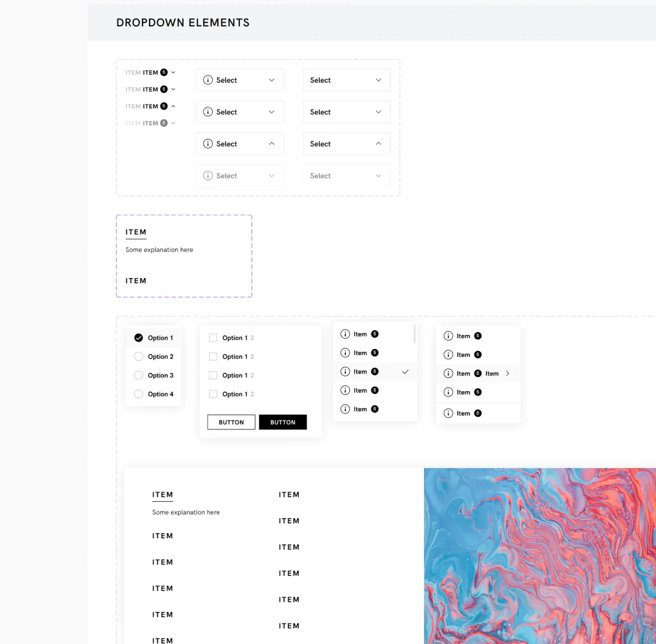Image resolution: width=656 pixels, height=644 pixels.
Task: Collapse the expanded Select dropdown with upward chevron
Action: pyautogui.click(x=271, y=143)
